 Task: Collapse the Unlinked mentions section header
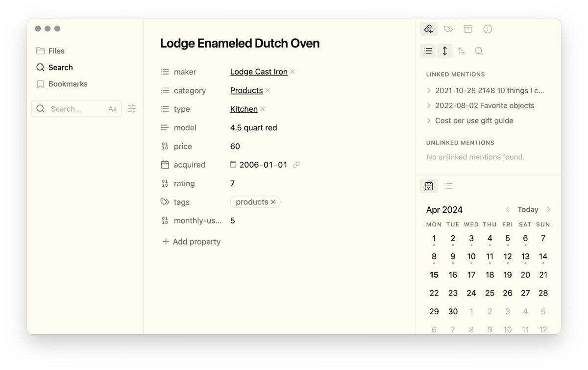460,143
